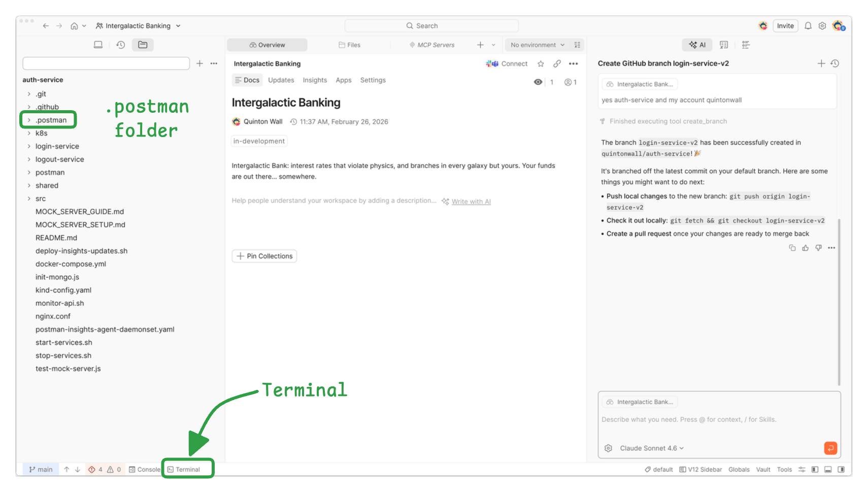Expand the src folder
Screen dimensions: 868x492
pyautogui.click(x=29, y=199)
